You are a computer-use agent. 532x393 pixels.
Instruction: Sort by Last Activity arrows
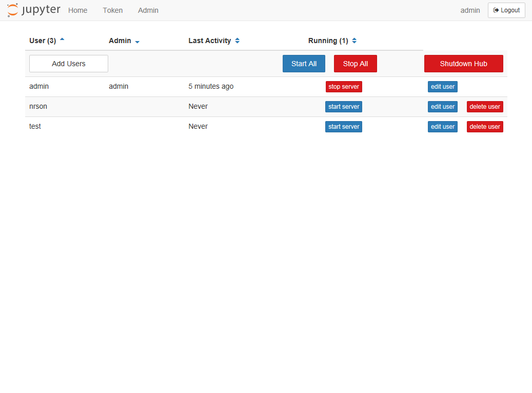point(237,41)
